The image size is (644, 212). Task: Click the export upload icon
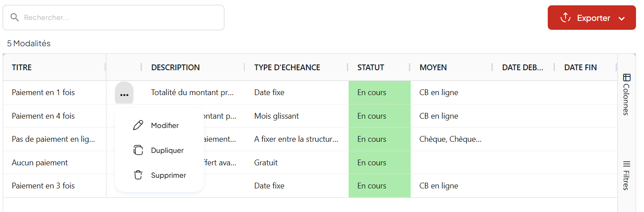[x=565, y=18]
